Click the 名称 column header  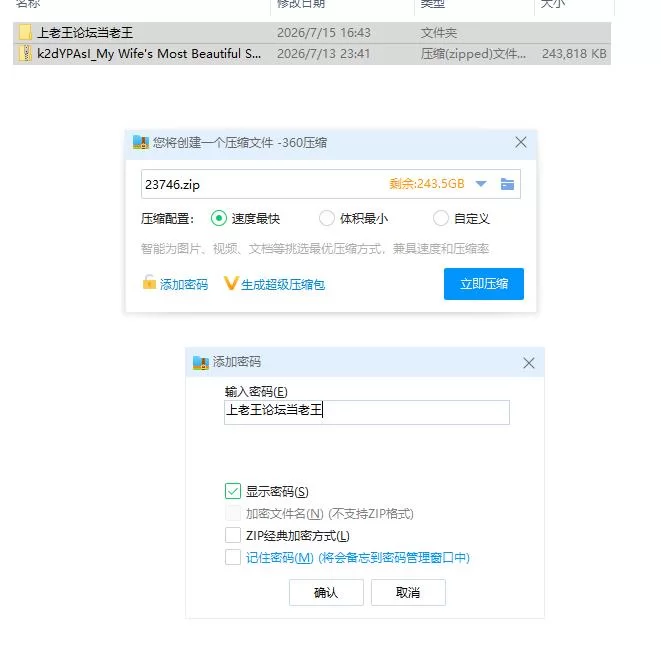pos(28,4)
